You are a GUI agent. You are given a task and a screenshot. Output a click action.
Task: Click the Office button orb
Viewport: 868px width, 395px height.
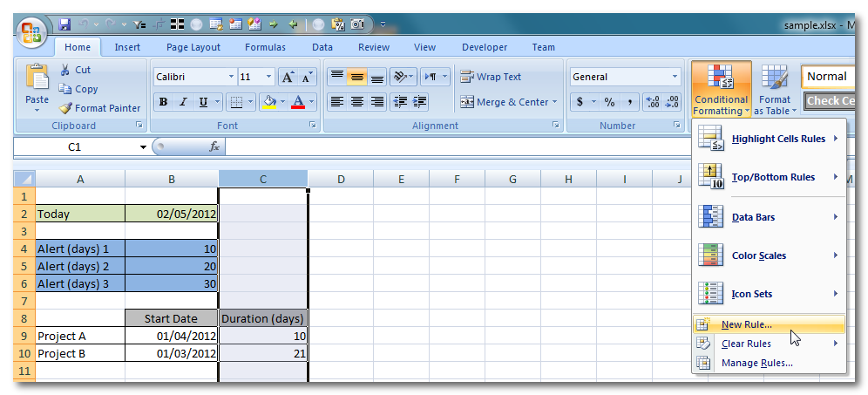coord(31,33)
